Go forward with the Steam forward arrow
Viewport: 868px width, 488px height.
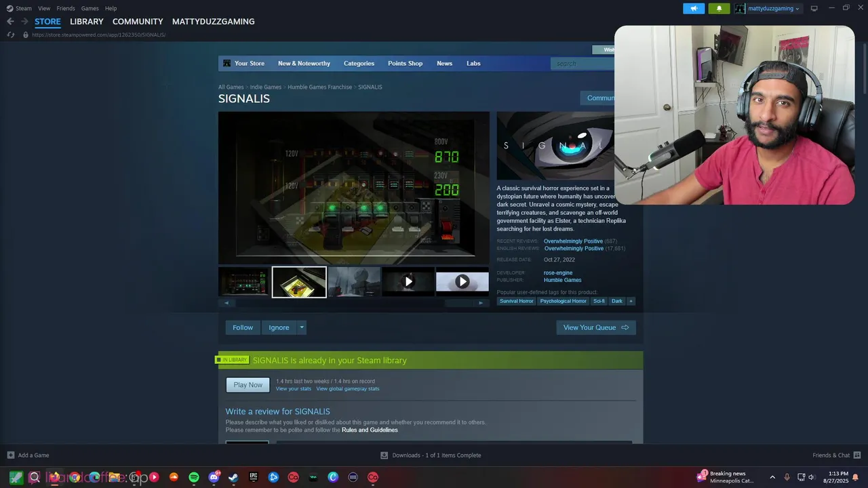[x=24, y=22]
